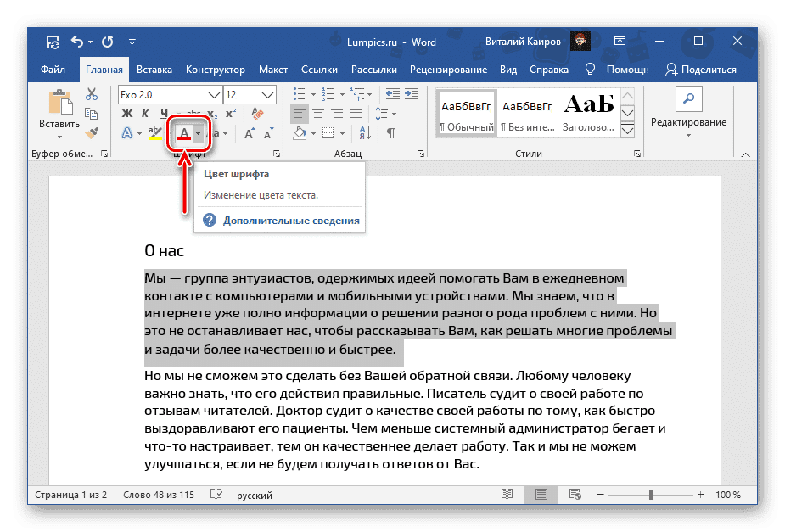Enable center paragraph alignment
The height and width of the screenshot is (532, 785).
pos(317,113)
